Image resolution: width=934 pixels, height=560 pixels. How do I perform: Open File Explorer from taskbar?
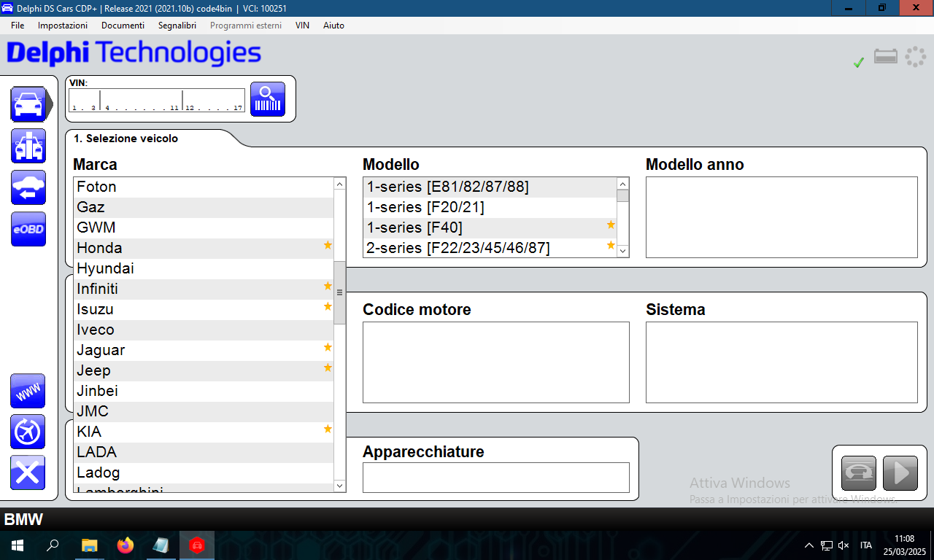coord(89,545)
